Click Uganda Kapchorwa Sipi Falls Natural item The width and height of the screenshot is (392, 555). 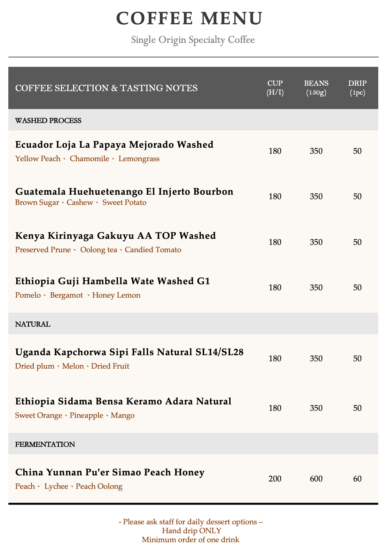click(129, 352)
